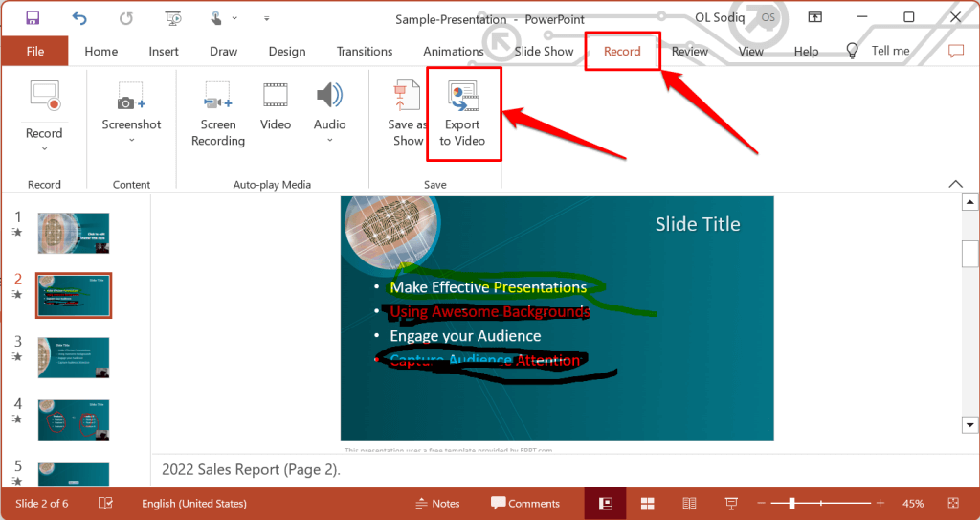Click the zoom in plus button
This screenshot has width=980, height=520.
click(880, 503)
